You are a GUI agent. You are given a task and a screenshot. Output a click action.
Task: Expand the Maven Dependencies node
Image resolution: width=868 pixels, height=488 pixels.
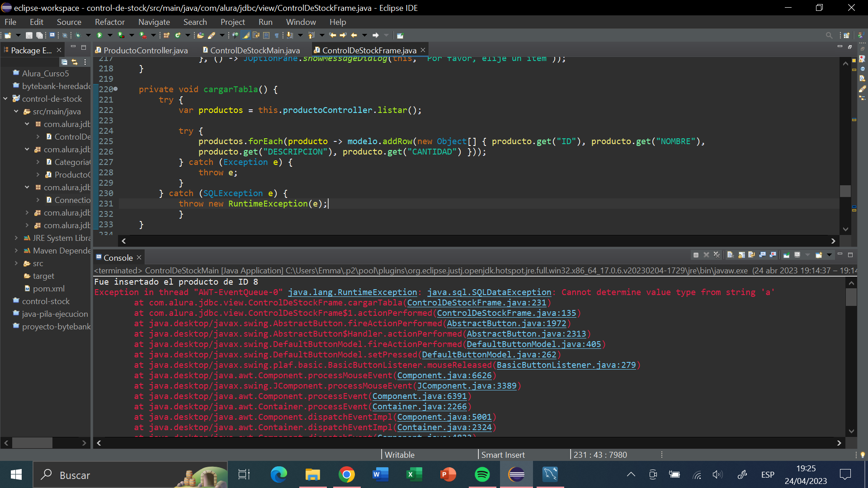click(x=16, y=250)
